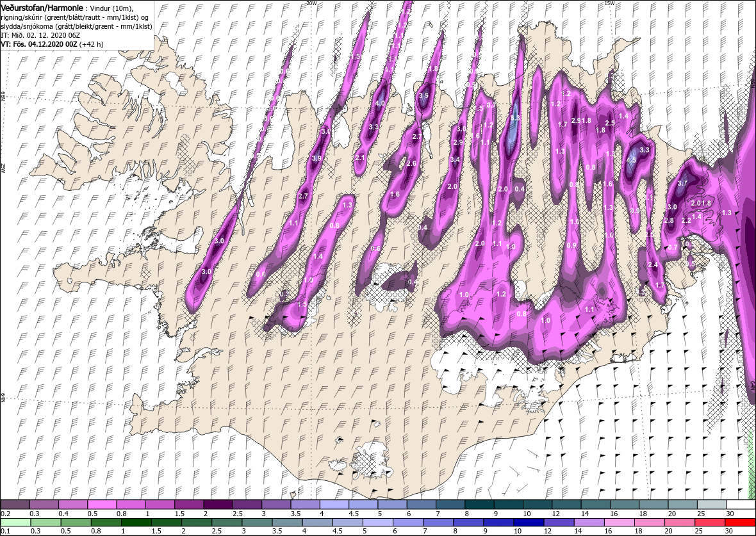Select the white top-row swatch labeled 30
Image resolution: width=756 pixels, height=536 pixels.
741,505
